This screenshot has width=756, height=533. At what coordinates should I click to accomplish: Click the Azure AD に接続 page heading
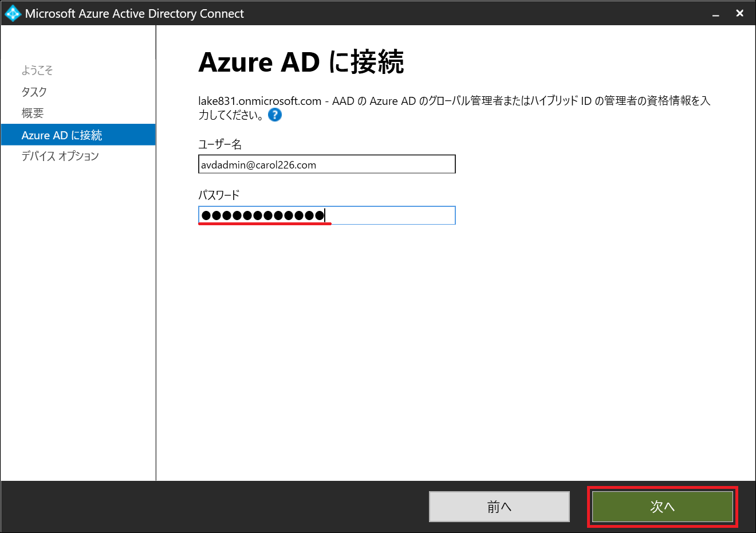[301, 62]
